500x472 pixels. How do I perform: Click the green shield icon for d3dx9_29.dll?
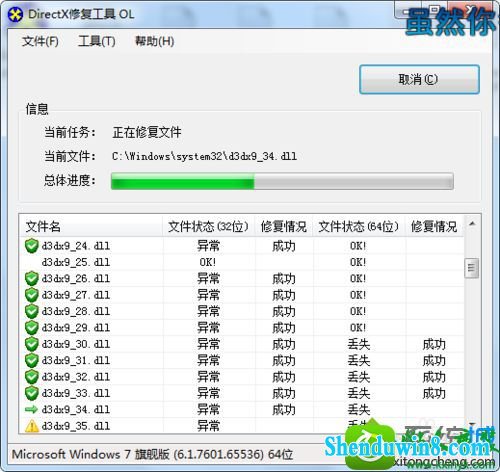32,328
